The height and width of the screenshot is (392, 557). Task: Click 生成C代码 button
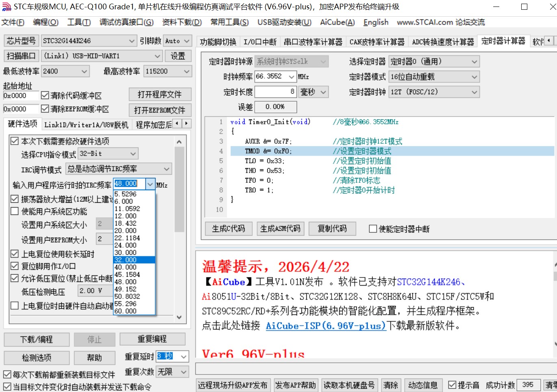(228, 229)
